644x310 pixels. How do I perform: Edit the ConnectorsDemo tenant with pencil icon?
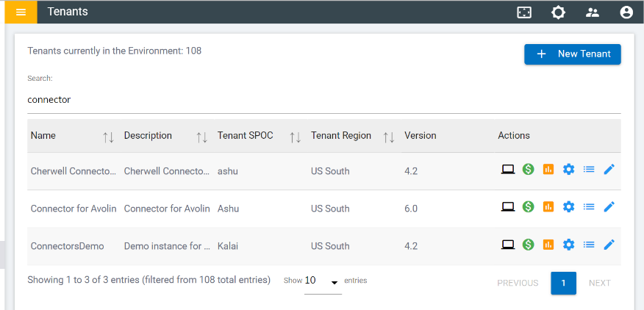(x=609, y=245)
